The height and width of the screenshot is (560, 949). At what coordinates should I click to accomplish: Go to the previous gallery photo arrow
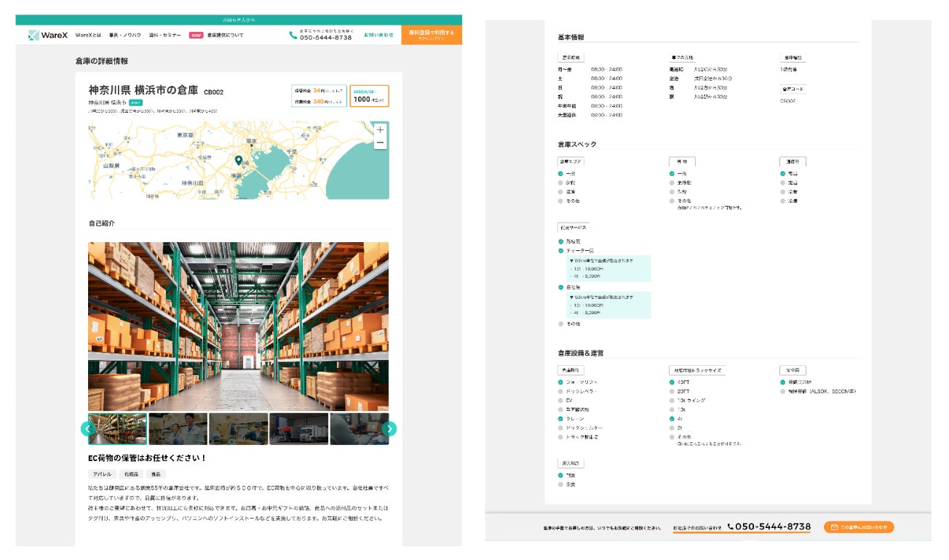point(88,429)
